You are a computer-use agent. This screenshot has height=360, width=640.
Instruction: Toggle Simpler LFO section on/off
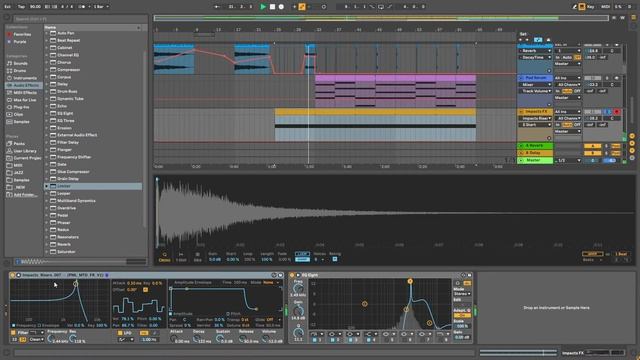pos(120,333)
